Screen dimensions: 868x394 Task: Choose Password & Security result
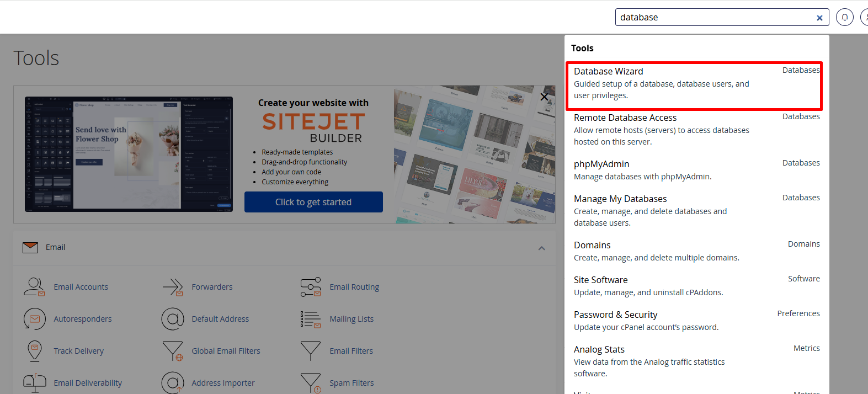tap(615, 315)
